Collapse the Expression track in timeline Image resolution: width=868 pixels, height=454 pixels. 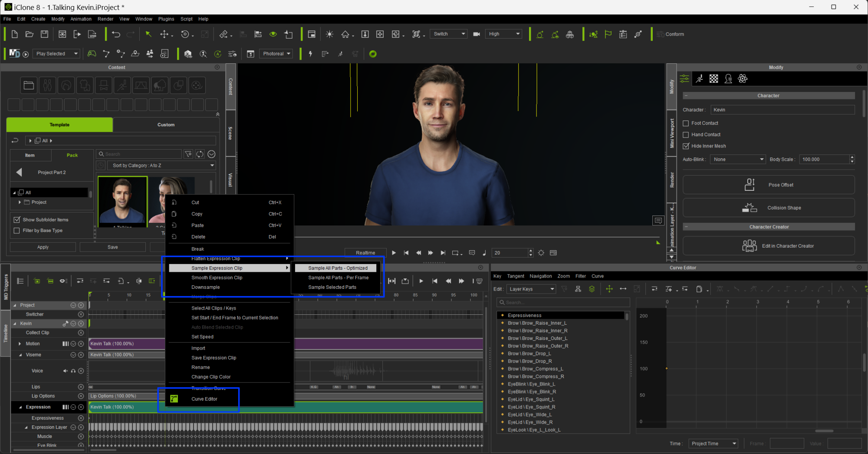click(x=20, y=407)
